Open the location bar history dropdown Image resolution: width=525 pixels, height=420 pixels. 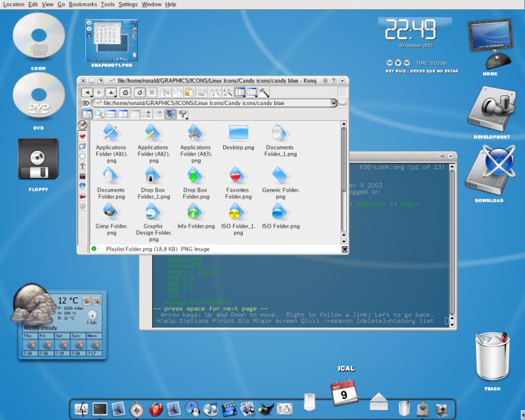pyautogui.click(x=335, y=102)
